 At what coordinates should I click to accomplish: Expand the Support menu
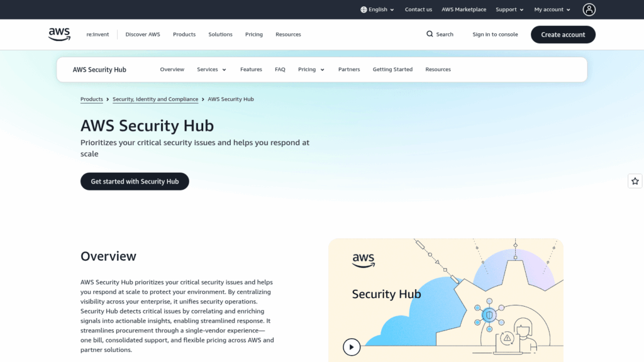[509, 9]
